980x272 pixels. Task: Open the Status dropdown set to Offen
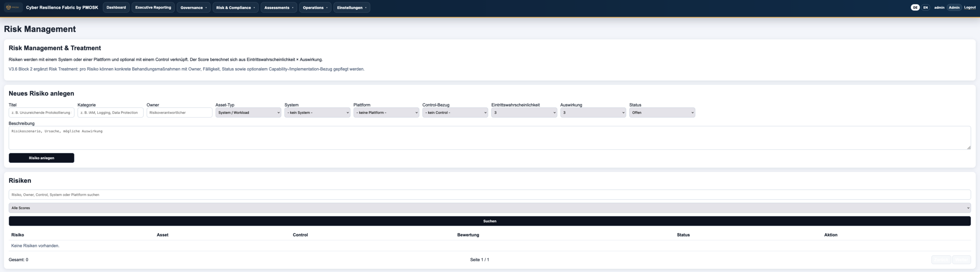pos(662,113)
